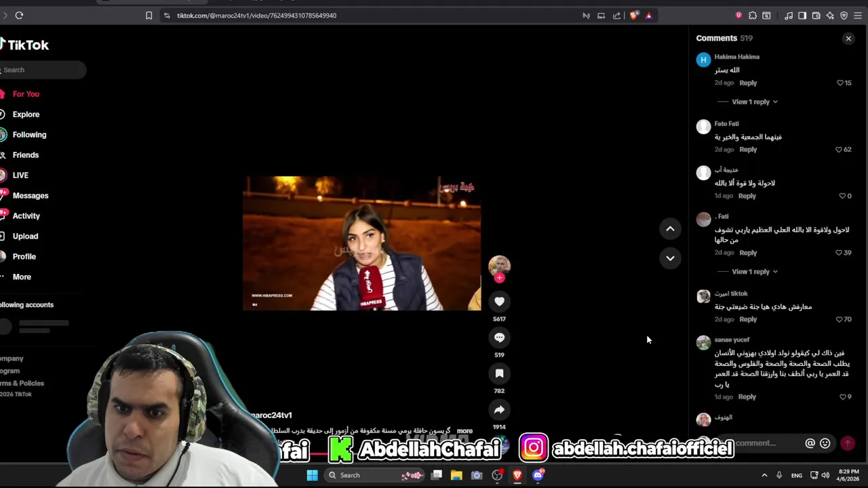The image size is (868, 488).
Task: Like Fato Fati's comment
Action: [x=839, y=150]
